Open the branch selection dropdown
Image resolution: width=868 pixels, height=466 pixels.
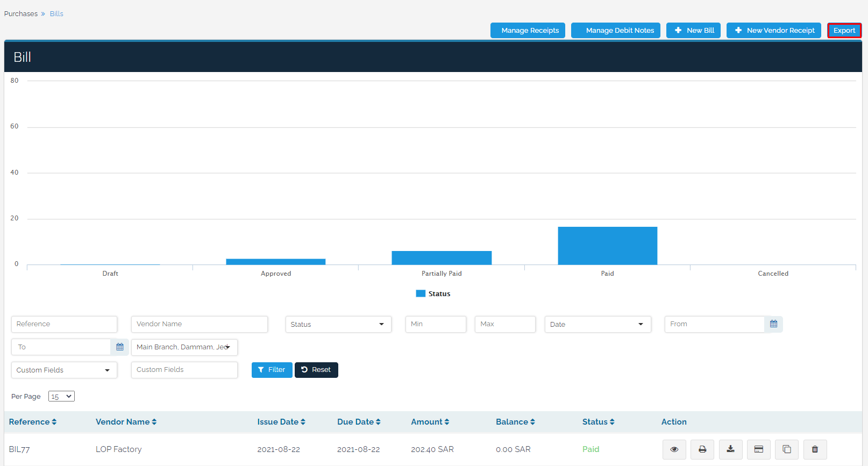coord(184,347)
